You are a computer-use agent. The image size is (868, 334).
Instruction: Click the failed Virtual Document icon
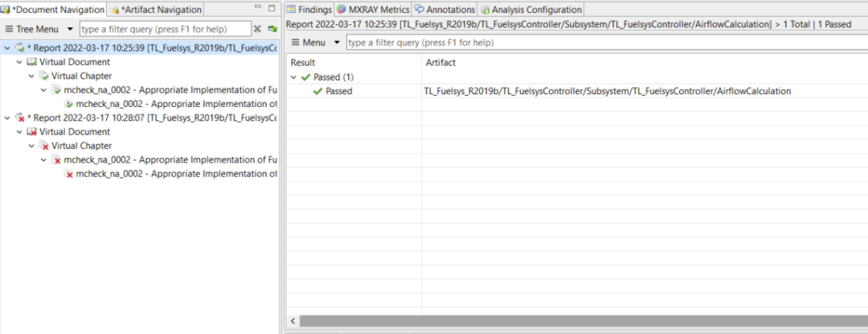pos(32,132)
